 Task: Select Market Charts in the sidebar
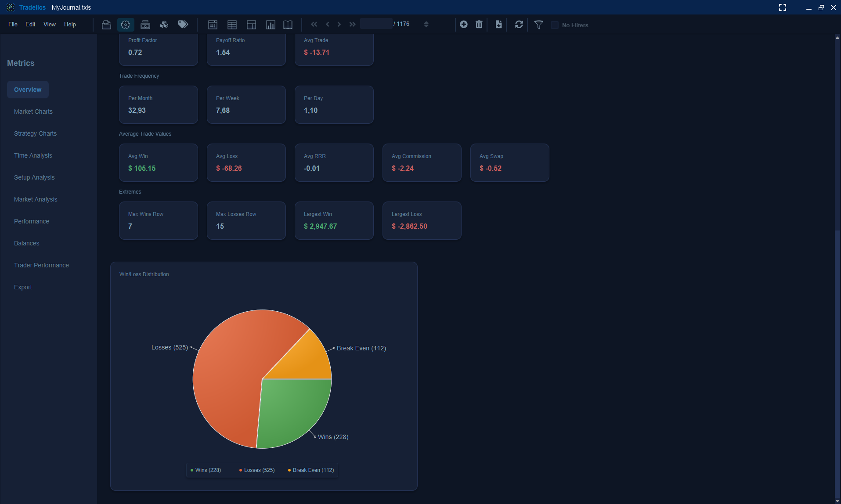tap(33, 112)
